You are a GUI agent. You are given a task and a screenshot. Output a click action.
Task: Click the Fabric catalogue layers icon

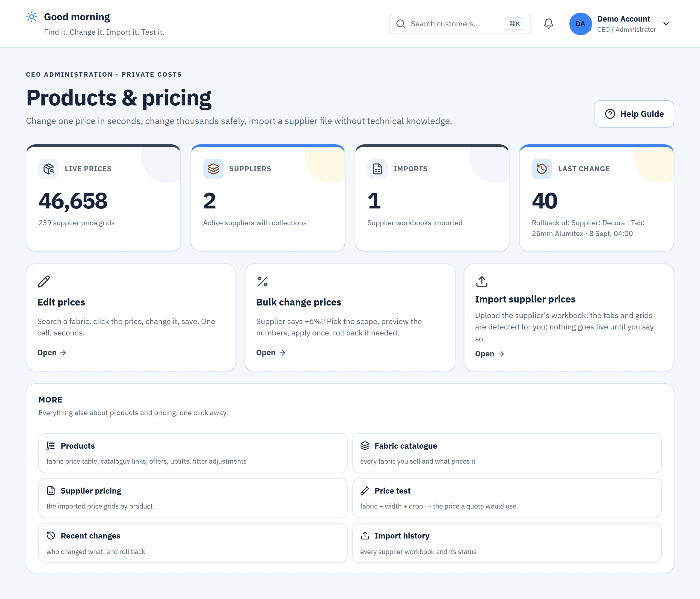coord(365,446)
